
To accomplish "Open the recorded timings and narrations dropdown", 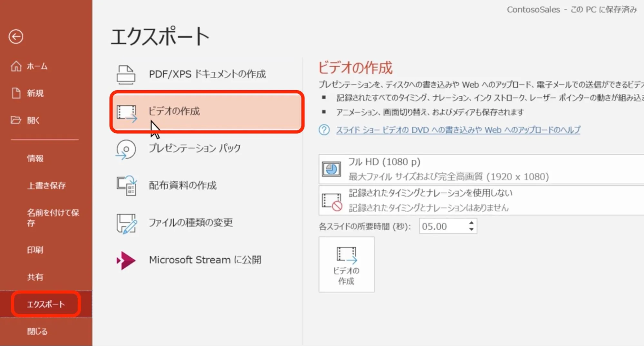I will pos(480,200).
